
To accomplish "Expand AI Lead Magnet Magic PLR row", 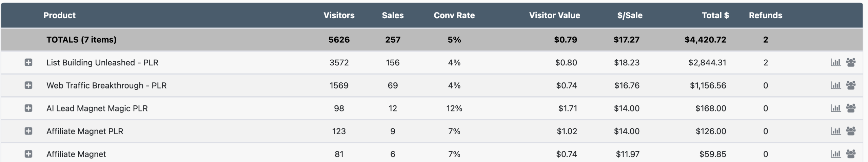I will 28,108.
